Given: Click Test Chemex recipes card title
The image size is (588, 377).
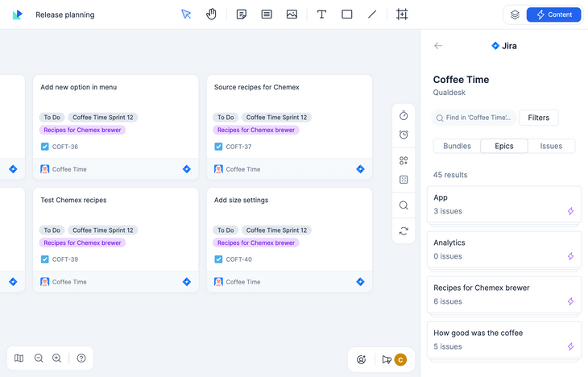Looking at the screenshot, I should coord(73,200).
